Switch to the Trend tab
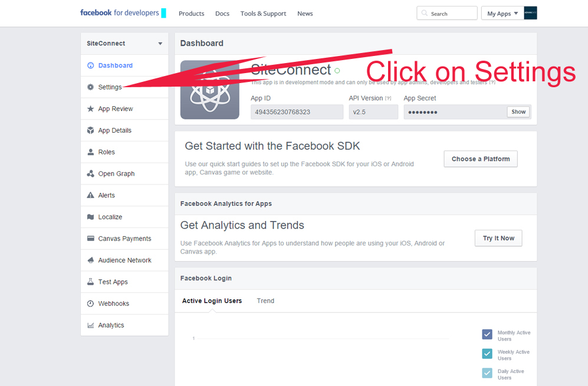The width and height of the screenshot is (588, 386). (x=265, y=301)
